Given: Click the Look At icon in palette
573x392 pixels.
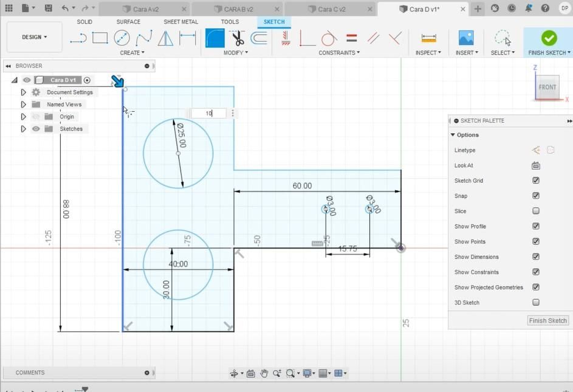Looking at the screenshot, I should coord(536,166).
